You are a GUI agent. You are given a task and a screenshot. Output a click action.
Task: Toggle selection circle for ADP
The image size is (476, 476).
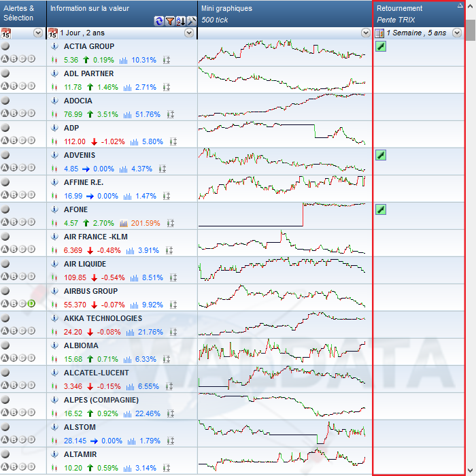[x=5, y=128]
